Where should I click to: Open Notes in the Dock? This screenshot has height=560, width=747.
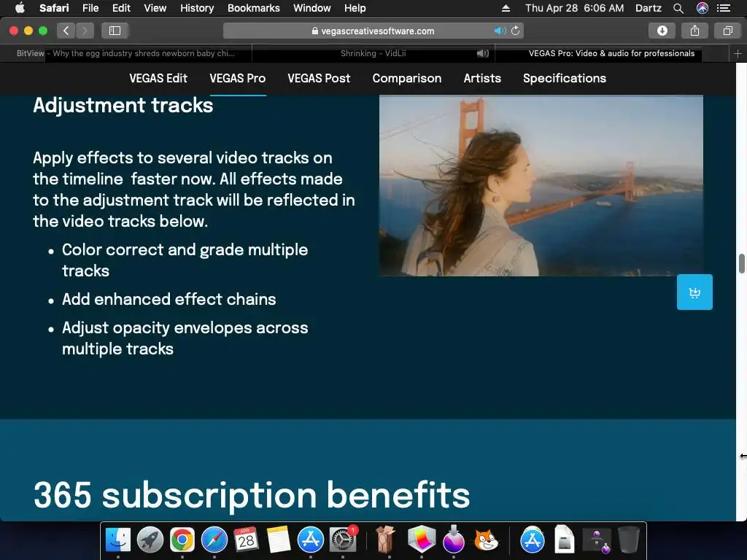(x=278, y=540)
